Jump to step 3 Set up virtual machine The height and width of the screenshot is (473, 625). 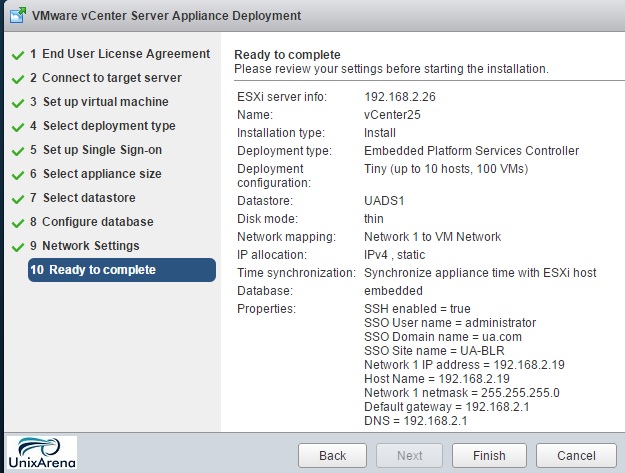(x=99, y=102)
